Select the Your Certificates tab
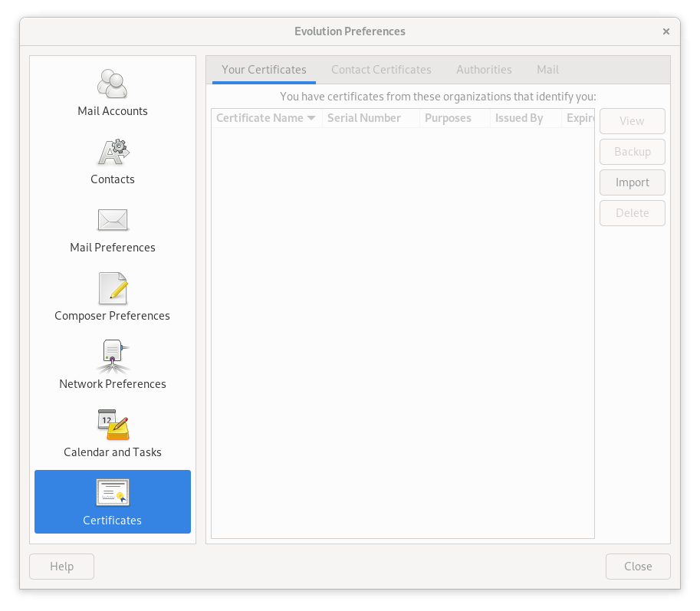 pos(263,70)
